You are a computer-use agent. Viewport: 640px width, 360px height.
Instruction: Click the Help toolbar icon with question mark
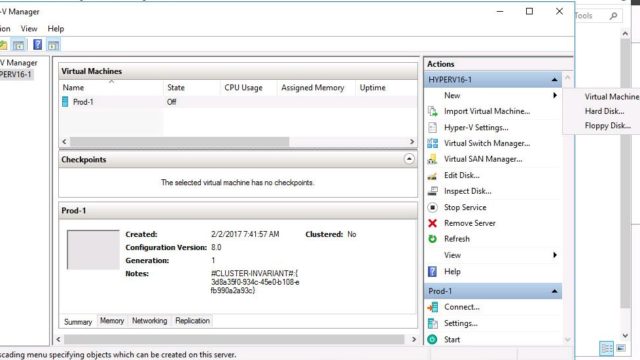(37, 44)
